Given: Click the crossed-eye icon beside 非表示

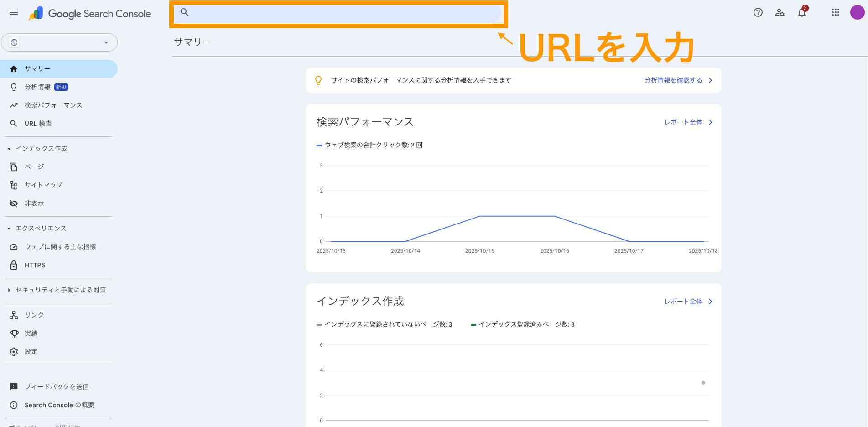Looking at the screenshot, I should tap(14, 203).
